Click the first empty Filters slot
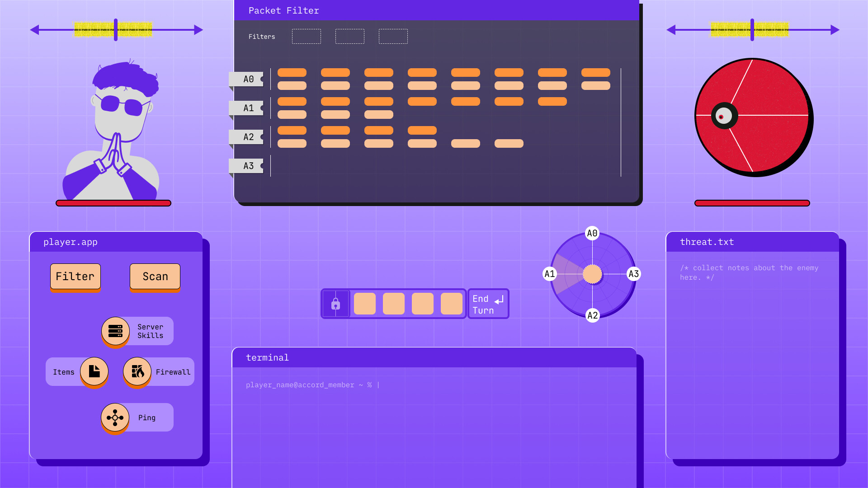Screen dimensions: 868x488 (307, 37)
